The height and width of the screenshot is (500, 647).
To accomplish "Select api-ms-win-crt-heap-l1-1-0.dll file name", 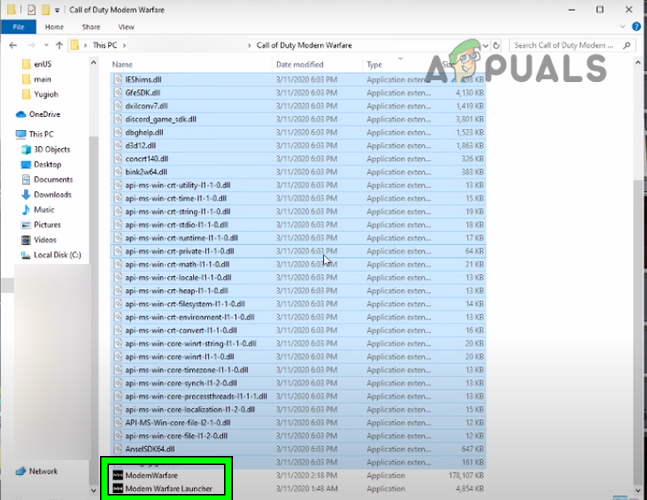I will tap(177, 290).
